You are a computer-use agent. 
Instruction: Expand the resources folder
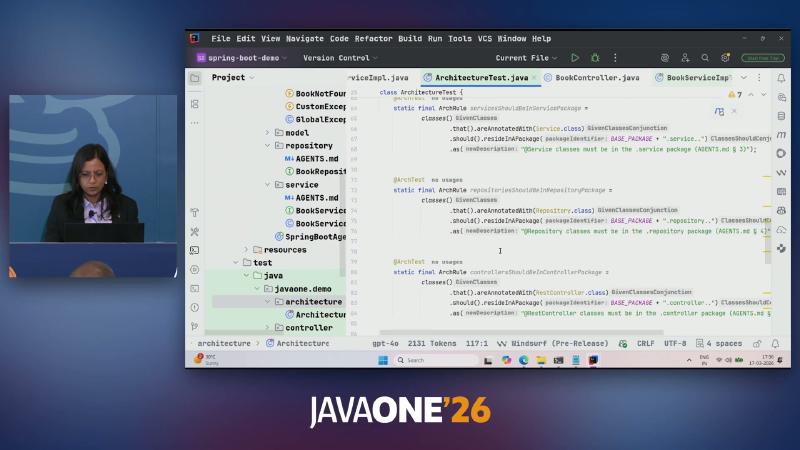tap(246, 250)
